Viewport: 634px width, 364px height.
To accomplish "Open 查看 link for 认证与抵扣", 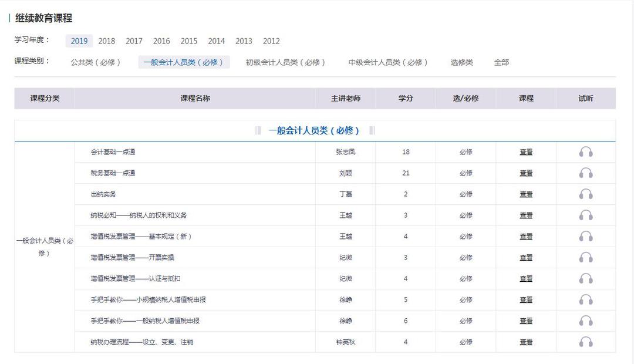I will coord(526,279).
